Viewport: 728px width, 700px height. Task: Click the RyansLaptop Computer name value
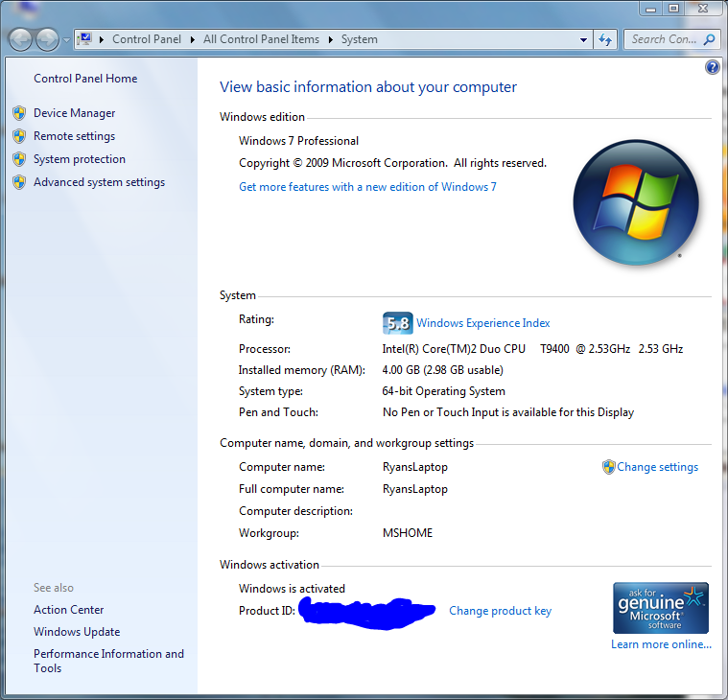coord(415,467)
